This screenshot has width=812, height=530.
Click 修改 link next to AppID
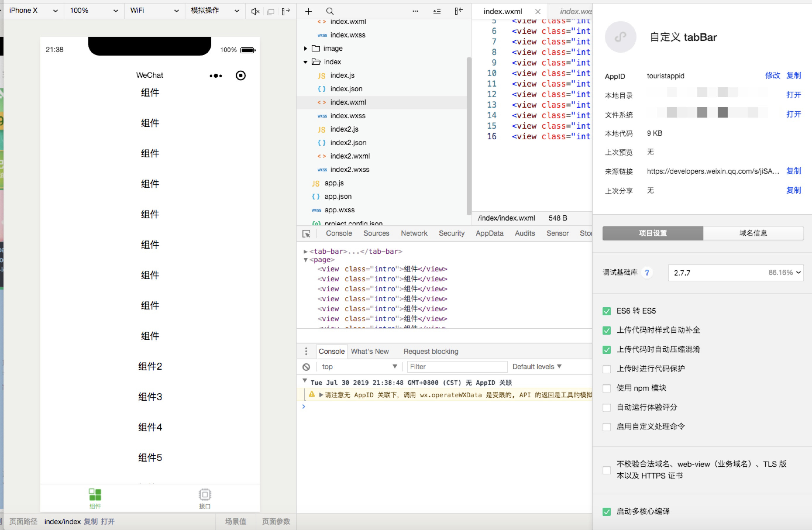click(772, 75)
